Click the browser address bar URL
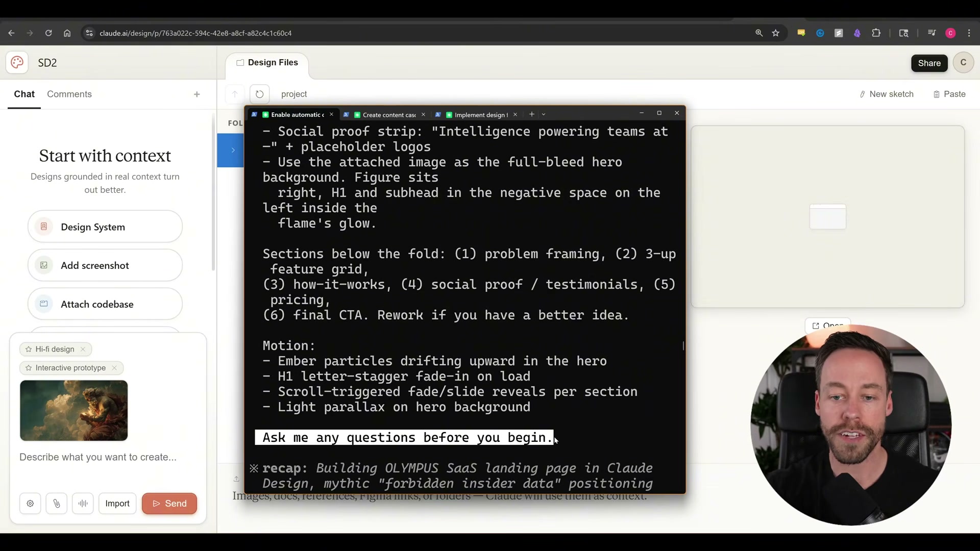Viewport: 980px width, 551px height. click(x=195, y=33)
